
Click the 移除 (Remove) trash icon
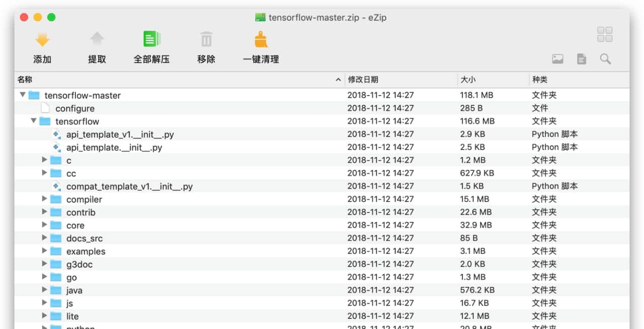206,39
